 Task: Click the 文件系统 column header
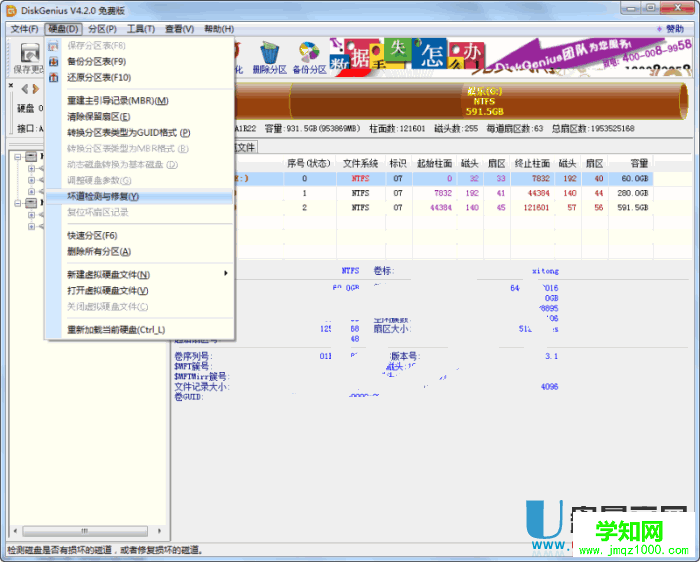[360, 163]
